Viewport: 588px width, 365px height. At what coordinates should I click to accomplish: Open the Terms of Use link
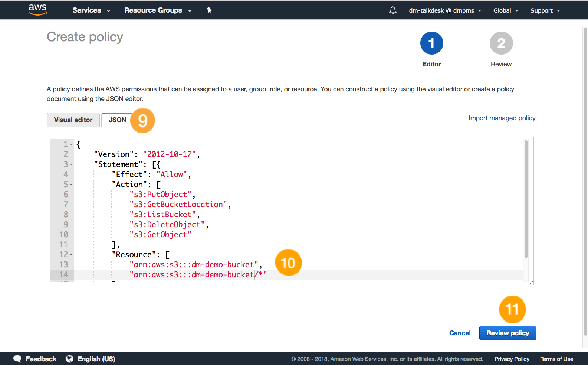(556, 359)
